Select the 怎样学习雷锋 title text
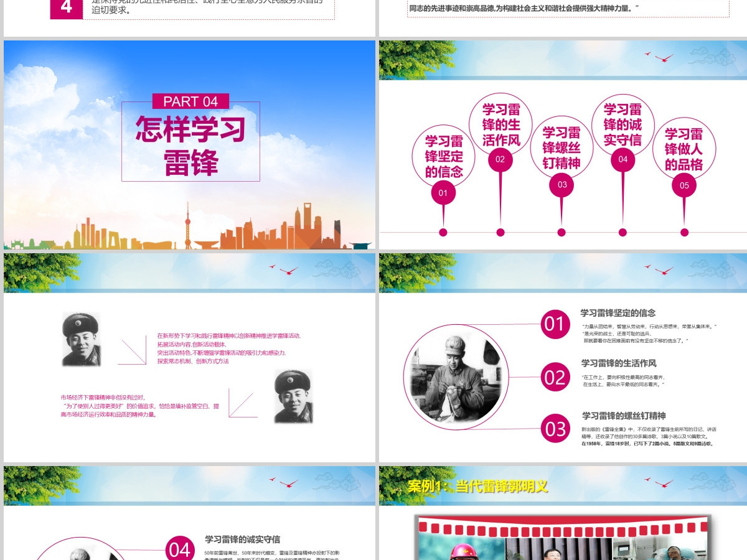 point(190,146)
